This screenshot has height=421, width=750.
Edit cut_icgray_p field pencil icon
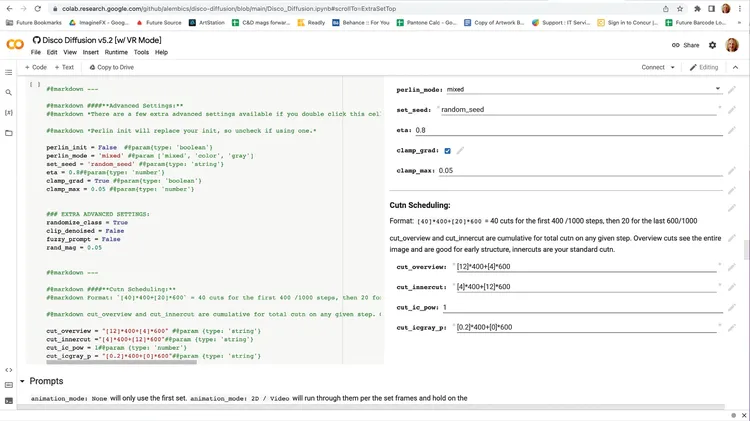pos(732,328)
